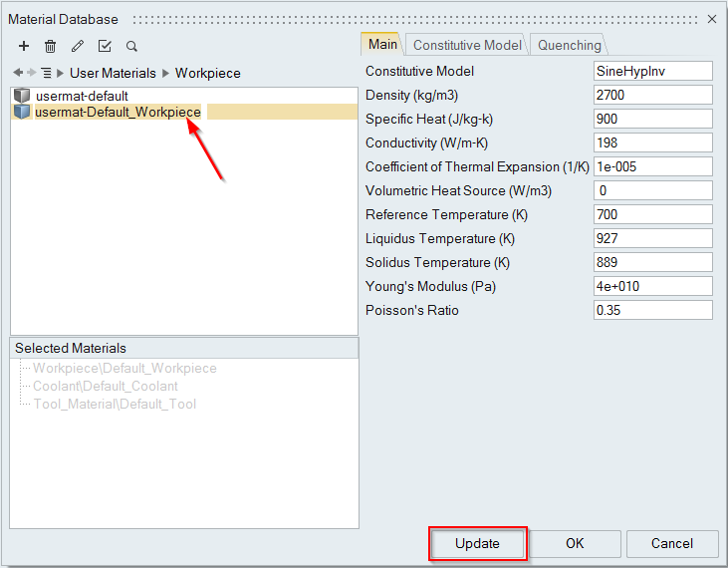
Task: Click the back navigation arrow
Action: click(x=18, y=73)
